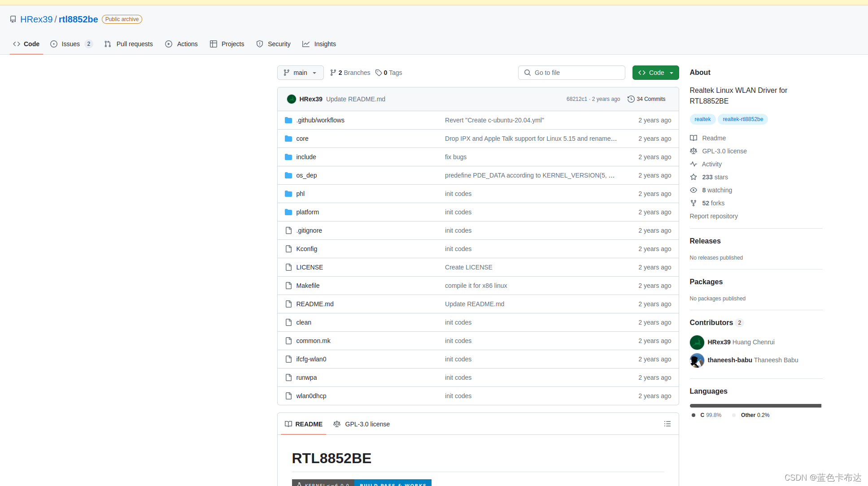The width and height of the screenshot is (868, 486).
Task: Open contributor thaneesh-babu profile
Action: click(753, 360)
